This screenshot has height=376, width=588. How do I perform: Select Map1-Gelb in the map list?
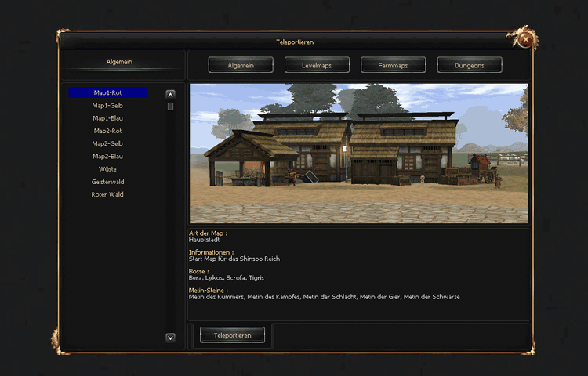[108, 106]
